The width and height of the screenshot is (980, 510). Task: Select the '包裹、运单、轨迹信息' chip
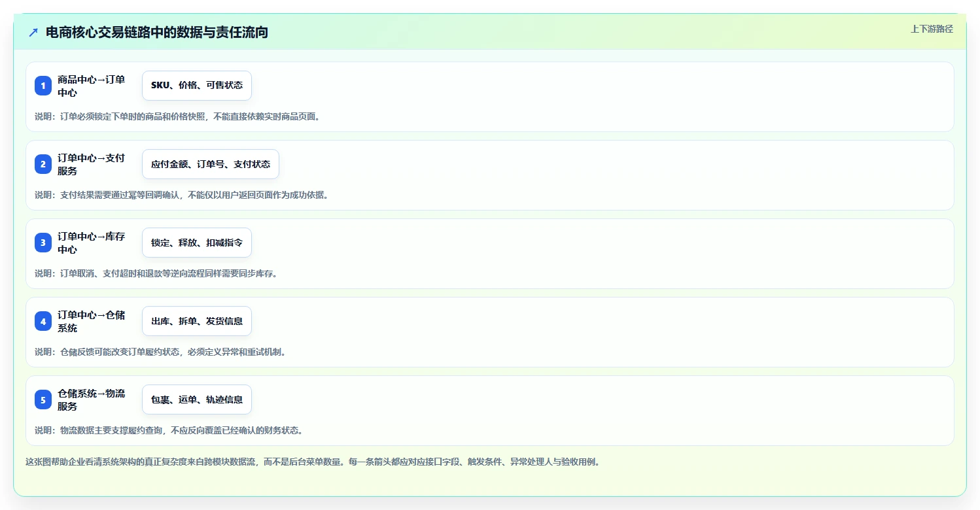(197, 399)
